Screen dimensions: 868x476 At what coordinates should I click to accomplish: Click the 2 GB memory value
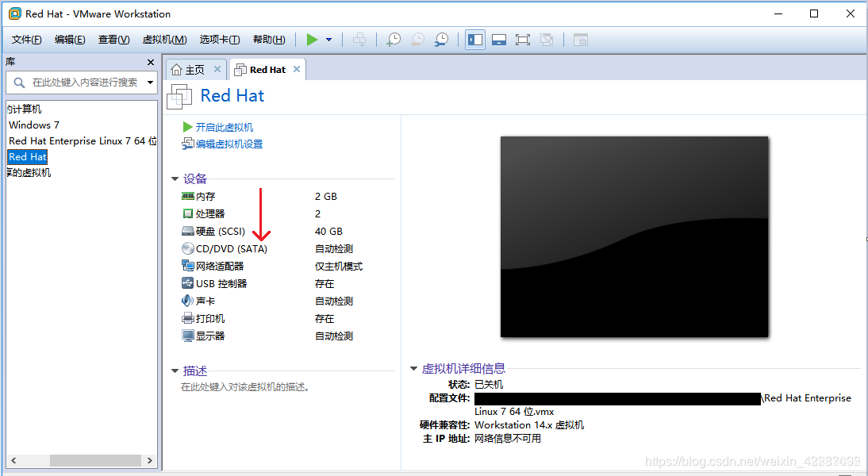(x=326, y=197)
